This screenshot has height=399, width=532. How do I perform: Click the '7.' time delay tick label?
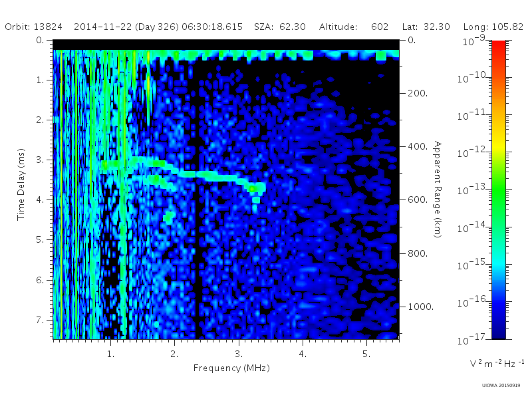click(40, 320)
